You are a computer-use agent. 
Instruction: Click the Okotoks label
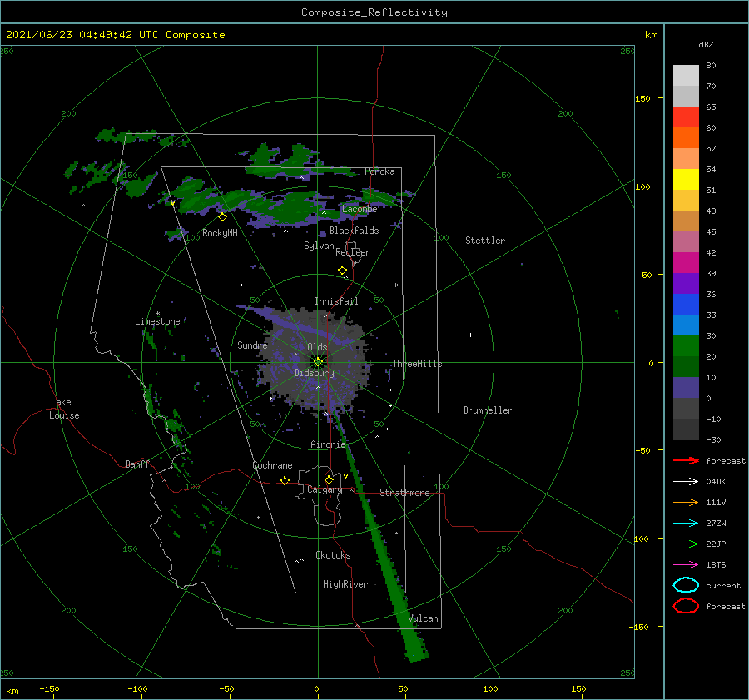[x=333, y=555]
